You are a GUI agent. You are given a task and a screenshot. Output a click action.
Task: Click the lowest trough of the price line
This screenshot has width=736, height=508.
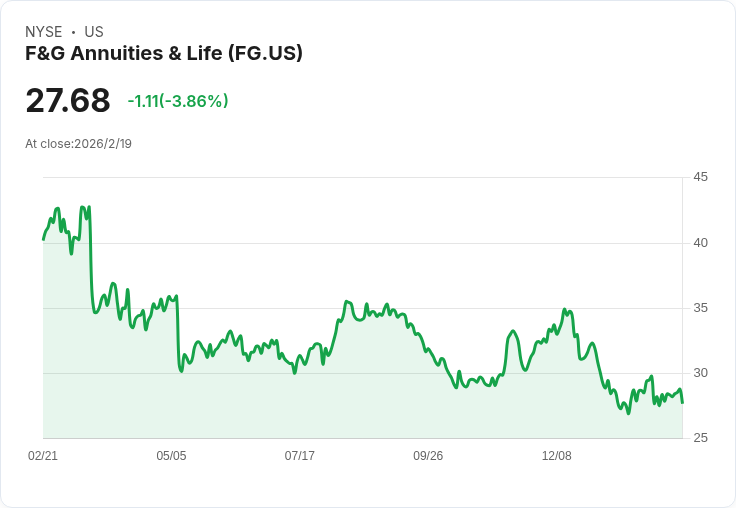coord(628,413)
